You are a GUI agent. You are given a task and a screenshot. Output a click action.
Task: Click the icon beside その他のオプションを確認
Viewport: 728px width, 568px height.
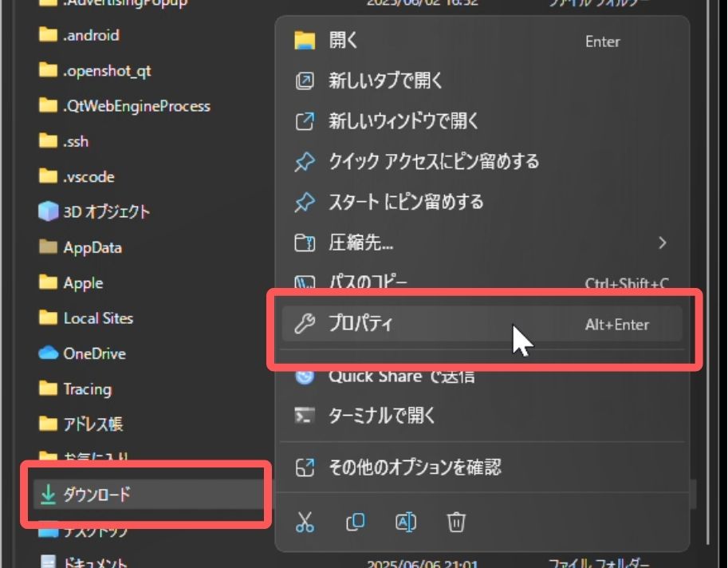point(305,467)
